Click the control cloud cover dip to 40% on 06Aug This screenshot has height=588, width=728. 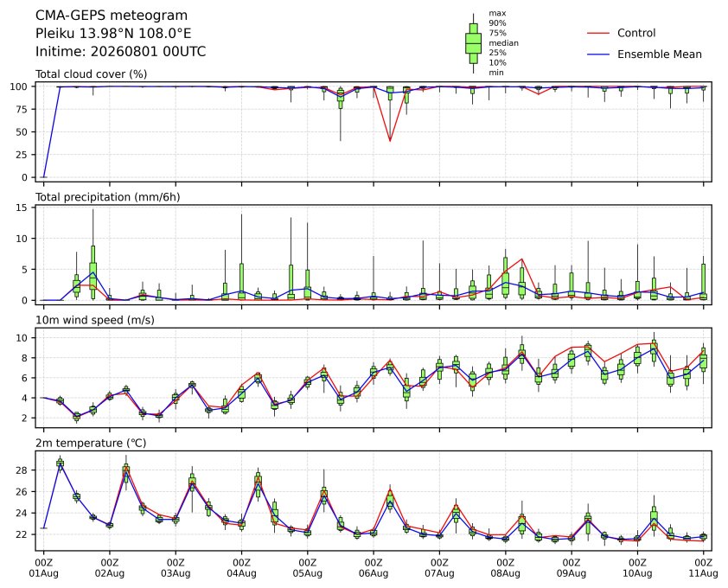(390, 140)
